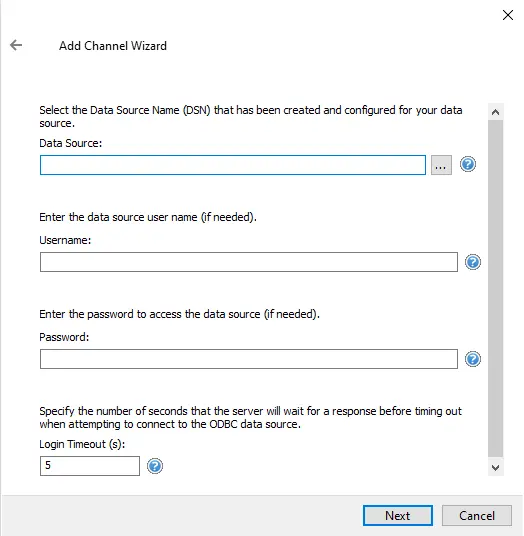524x536 pixels.
Task: Focus the Login Timeout field showing 5
Action: click(x=90, y=466)
